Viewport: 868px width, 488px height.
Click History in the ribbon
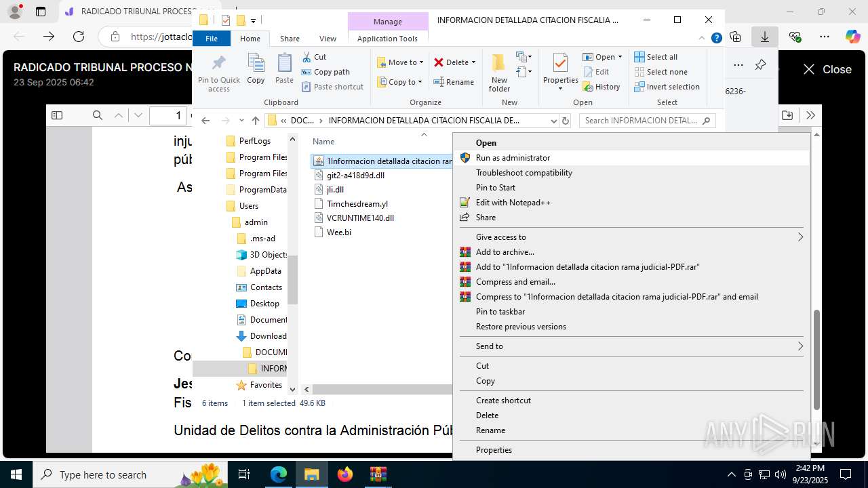(x=601, y=87)
